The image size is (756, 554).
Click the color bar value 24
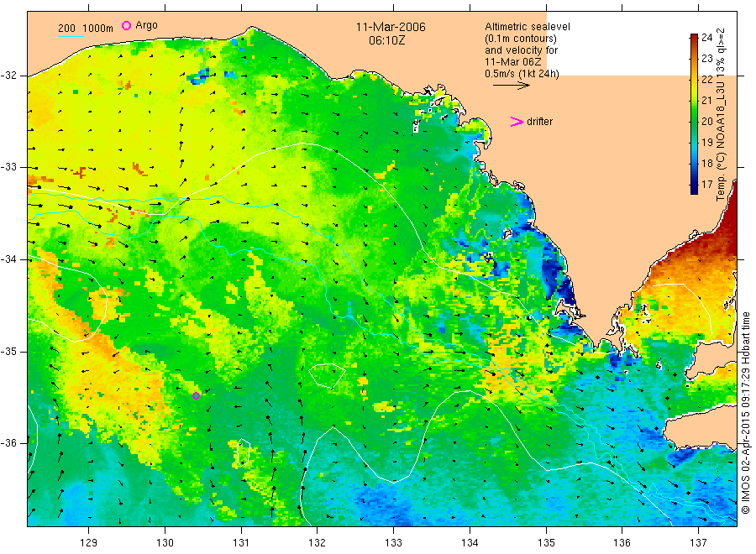[706, 38]
